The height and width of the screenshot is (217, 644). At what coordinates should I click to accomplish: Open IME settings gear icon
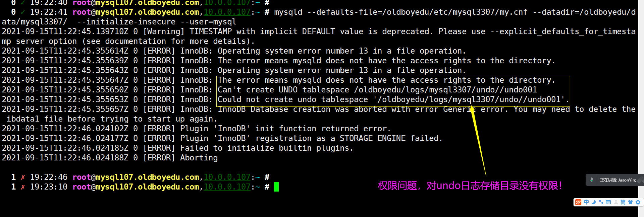pos(638,202)
